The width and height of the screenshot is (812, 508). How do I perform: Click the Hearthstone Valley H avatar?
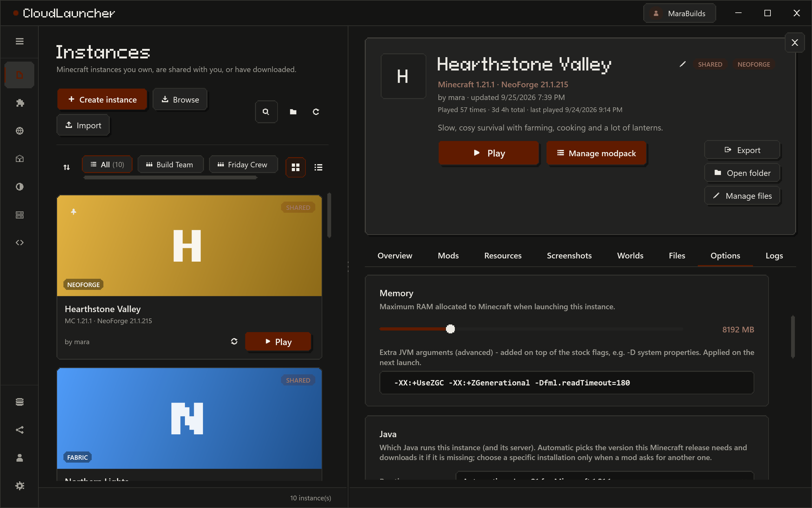[403, 76]
